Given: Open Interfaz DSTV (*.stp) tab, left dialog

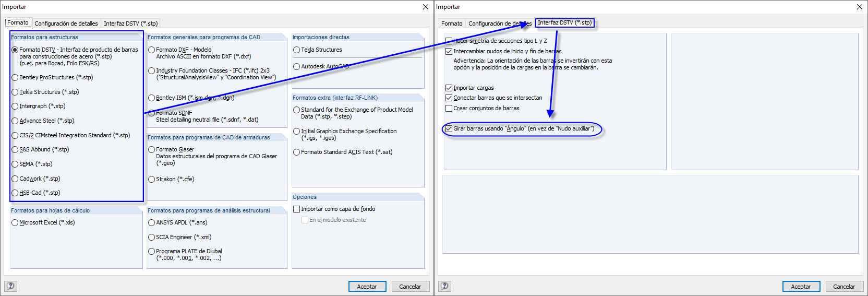Looking at the screenshot, I should click(x=130, y=23).
